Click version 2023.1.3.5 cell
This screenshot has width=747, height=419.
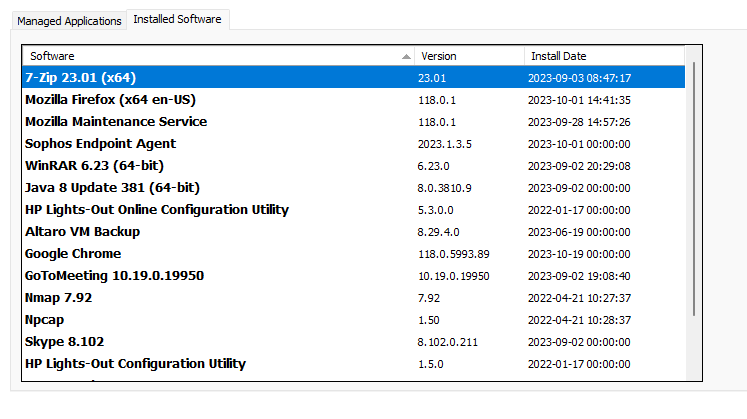[x=444, y=144]
